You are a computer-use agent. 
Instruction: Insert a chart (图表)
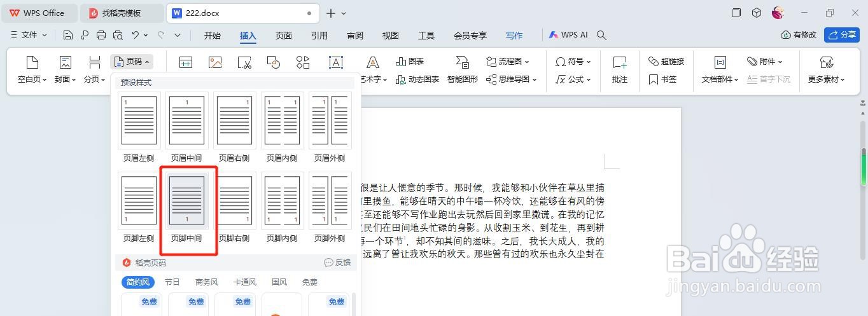tap(410, 62)
